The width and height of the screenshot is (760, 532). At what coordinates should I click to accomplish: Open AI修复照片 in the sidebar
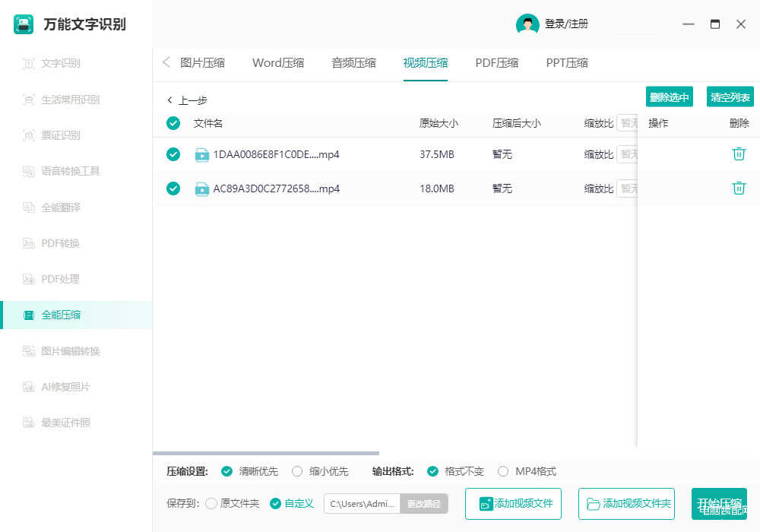[x=65, y=387]
